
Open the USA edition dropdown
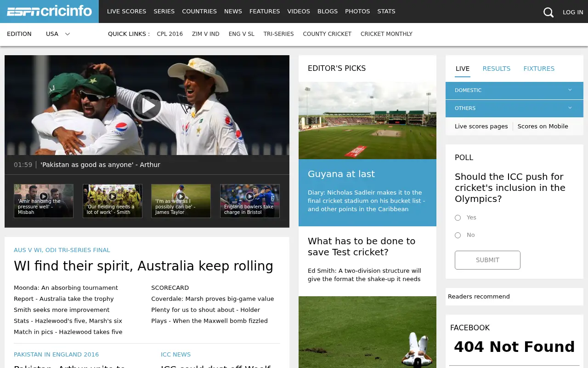(58, 34)
